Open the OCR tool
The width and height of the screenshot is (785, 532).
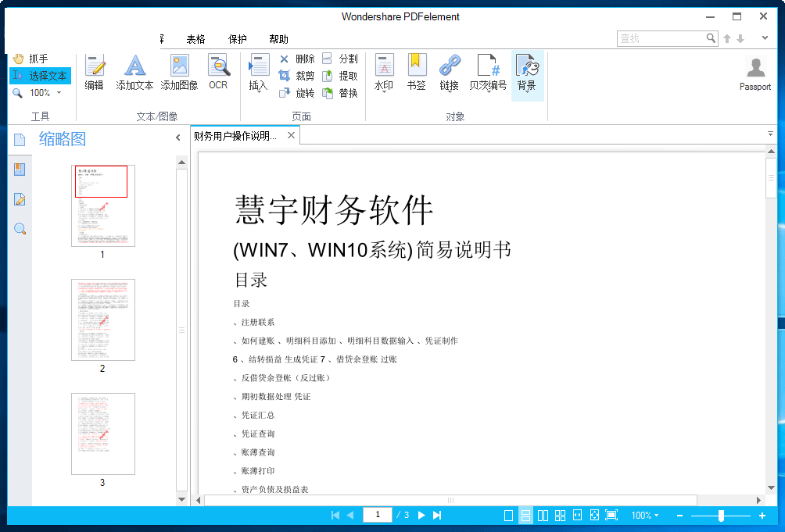(x=217, y=74)
